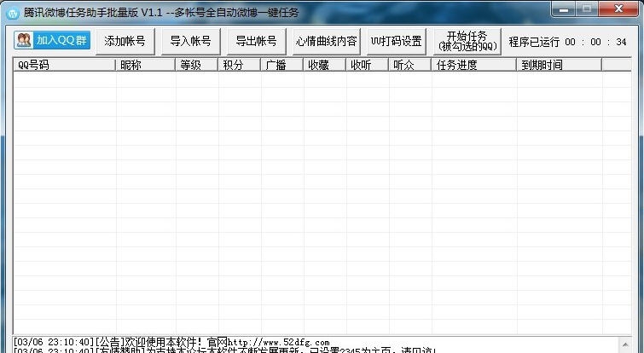This screenshot has width=644, height=353.
Task: Click the 程序已运行 timer text
Action: 567,42
